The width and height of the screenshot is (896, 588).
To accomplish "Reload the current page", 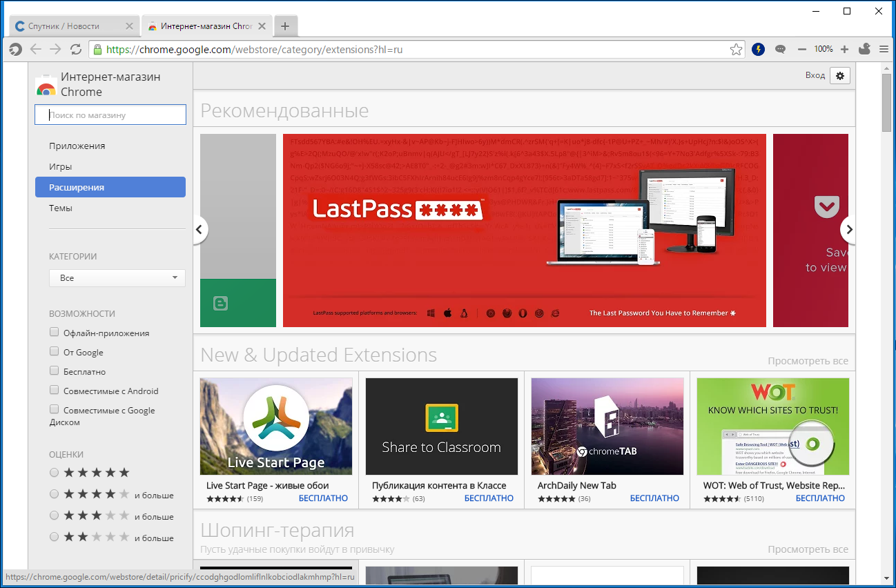I will click(x=76, y=49).
